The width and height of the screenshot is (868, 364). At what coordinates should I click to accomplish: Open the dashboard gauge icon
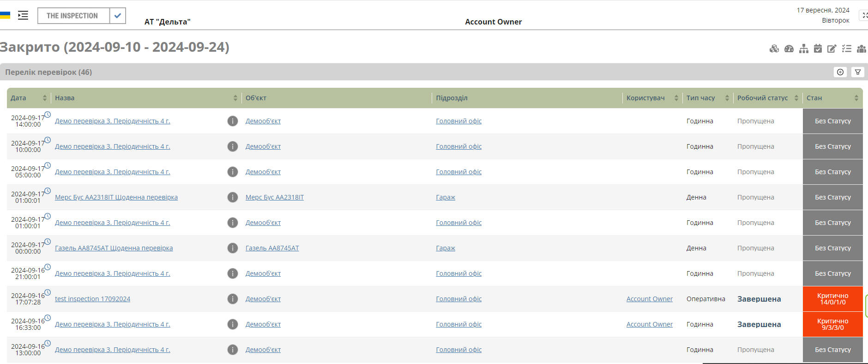coord(789,49)
